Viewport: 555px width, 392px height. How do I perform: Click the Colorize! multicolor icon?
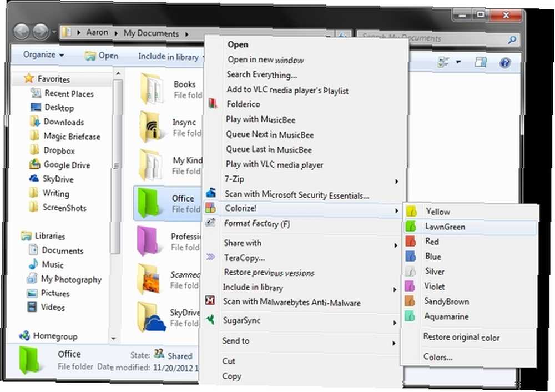[x=210, y=208]
